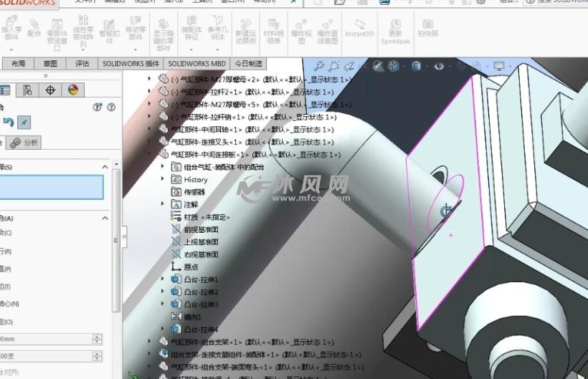Expand the 气缸部件-拉杆销<1> tree node
The image size is (588, 379).
click(x=150, y=116)
